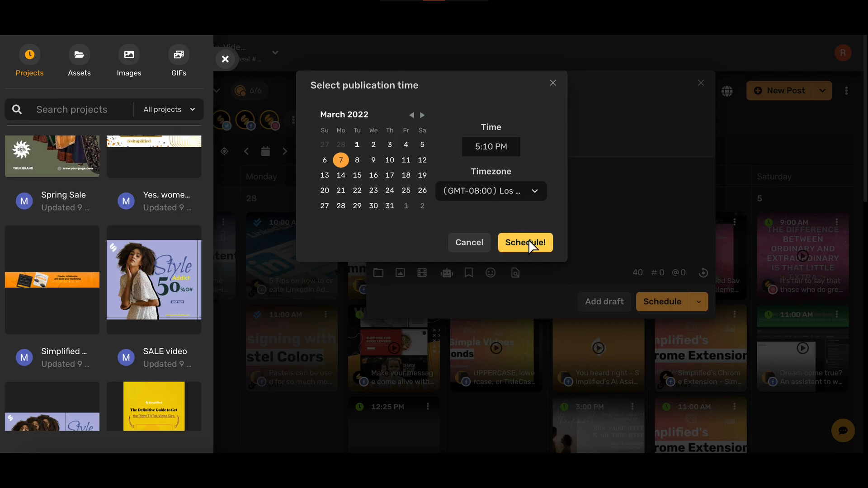868x488 pixels.
Task: Select March 31 in the calendar
Action: coord(390,206)
